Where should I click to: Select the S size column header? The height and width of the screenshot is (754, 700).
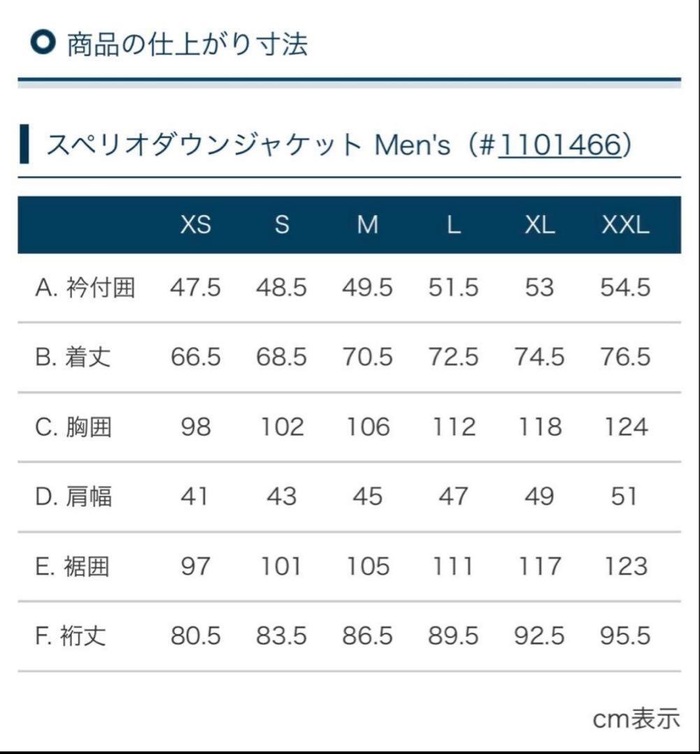tap(281, 225)
